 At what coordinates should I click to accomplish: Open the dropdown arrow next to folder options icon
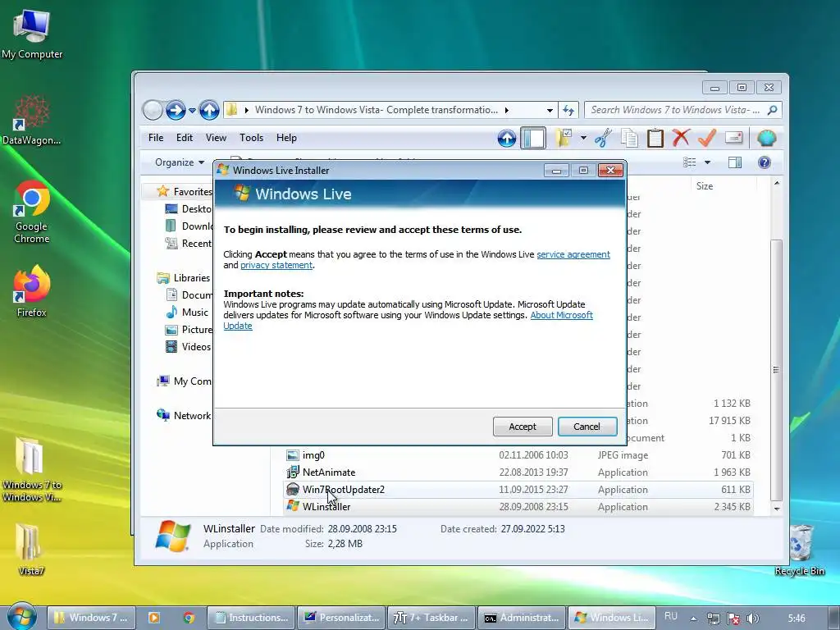tap(583, 138)
